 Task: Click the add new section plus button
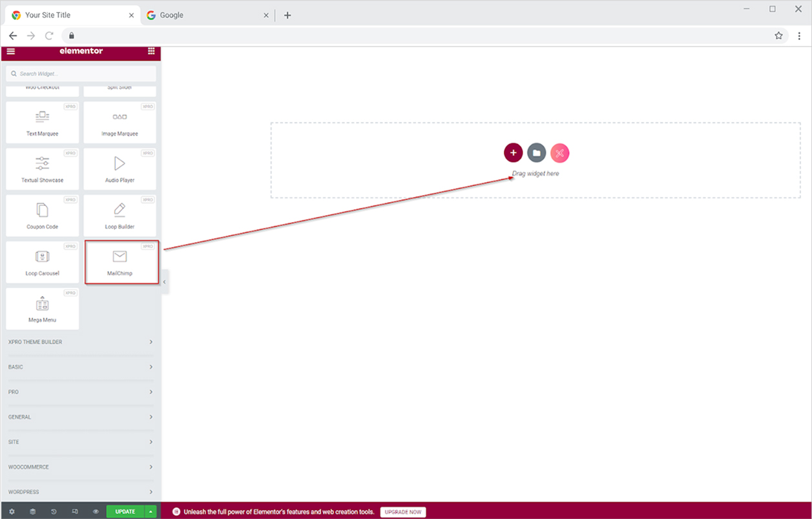pos(513,153)
